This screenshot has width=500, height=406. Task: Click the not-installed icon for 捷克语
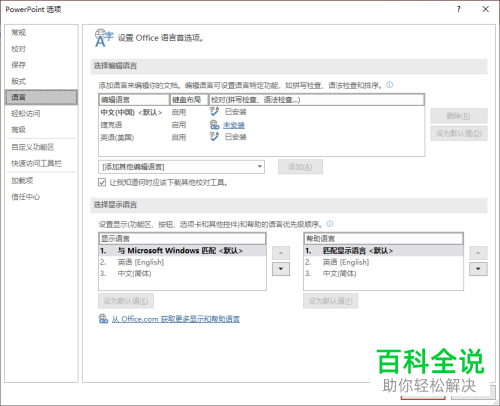coord(214,125)
